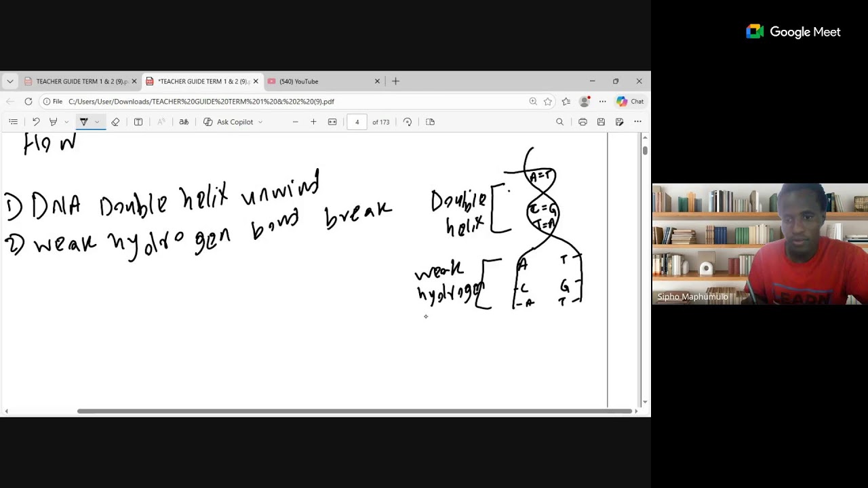The width and height of the screenshot is (868, 488).
Task: Open a new browser tab
Action: [395, 81]
